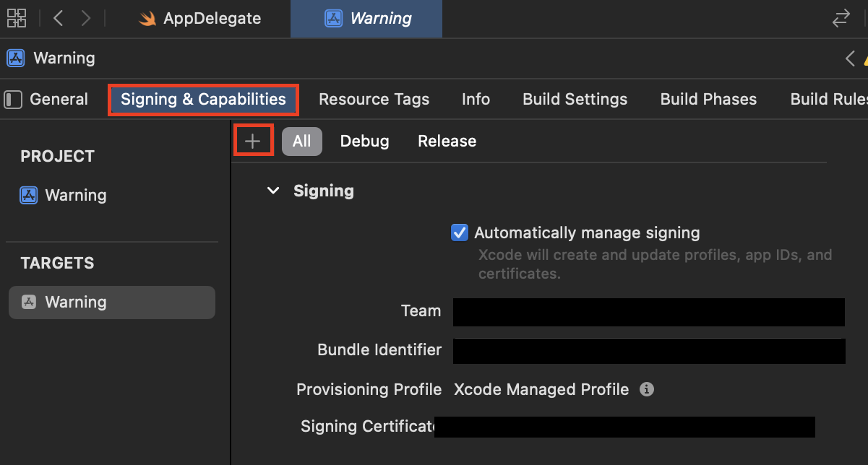This screenshot has width=868, height=465.
Task: Select the All configurations filter
Action: (x=301, y=142)
